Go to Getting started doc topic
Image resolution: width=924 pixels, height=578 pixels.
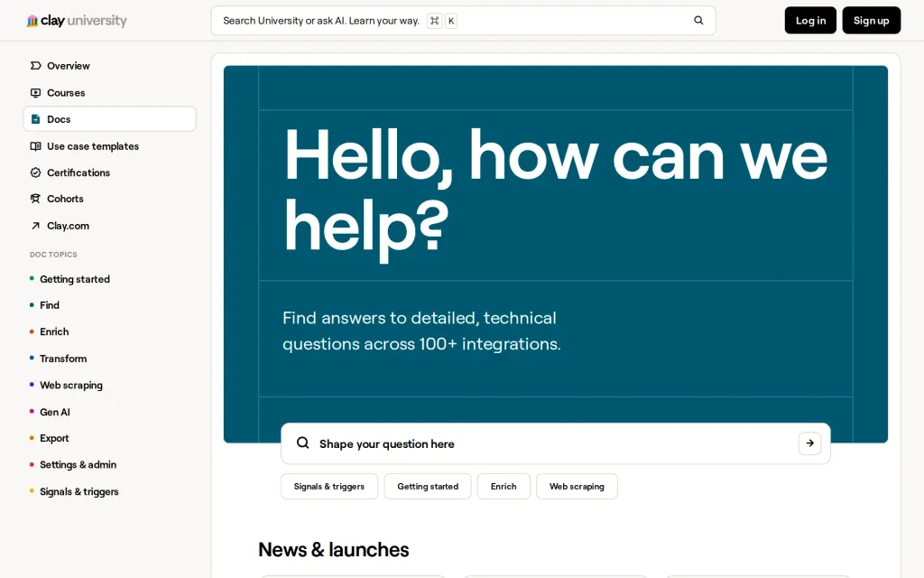(x=74, y=279)
